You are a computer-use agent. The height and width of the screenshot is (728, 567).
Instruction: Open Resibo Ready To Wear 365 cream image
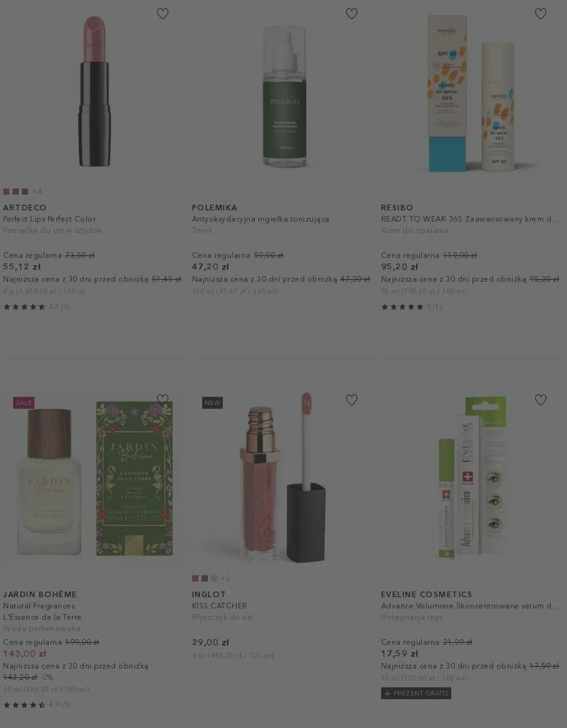point(472,93)
